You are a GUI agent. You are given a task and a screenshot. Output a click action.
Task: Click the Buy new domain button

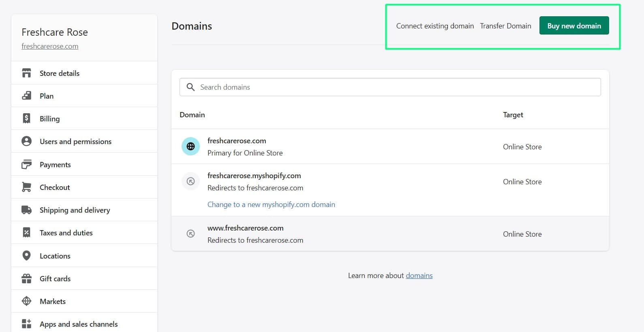[574, 26]
